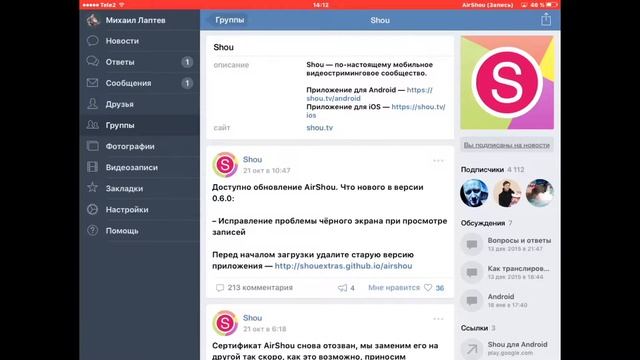
Task: Open Видеозаписи in the sidebar
Action: click(140, 167)
